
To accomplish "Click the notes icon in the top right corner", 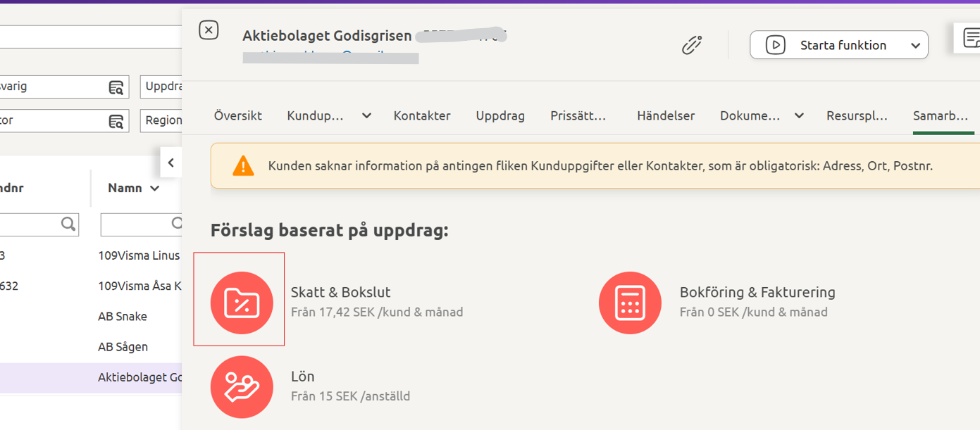I will 973,37.
